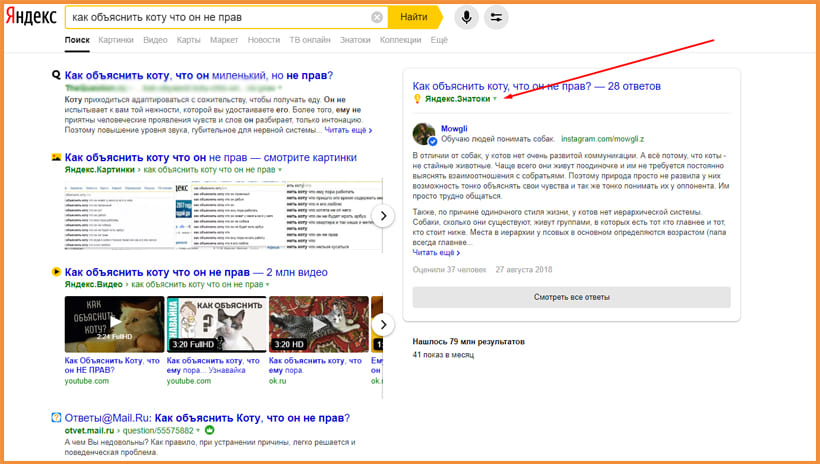Screen dimensions: 820x464
Task: Open the Mowgli author name link
Action: (x=454, y=129)
